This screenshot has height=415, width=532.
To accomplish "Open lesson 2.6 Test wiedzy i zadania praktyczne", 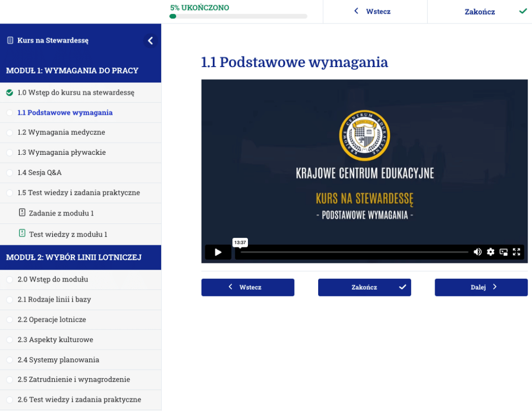I will coord(80,400).
